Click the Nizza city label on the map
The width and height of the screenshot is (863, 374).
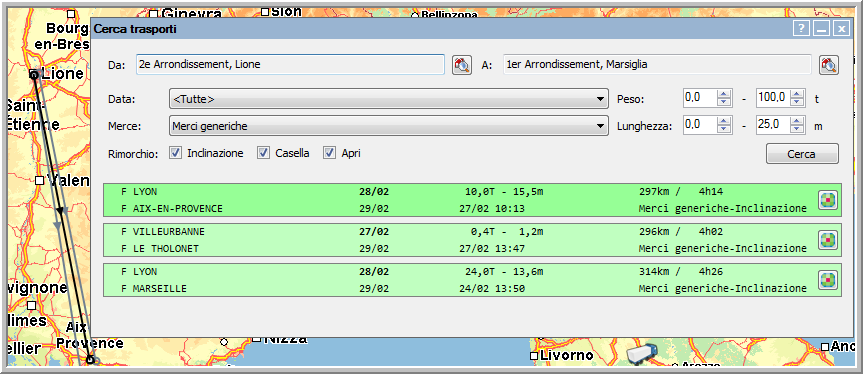pos(285,339)
